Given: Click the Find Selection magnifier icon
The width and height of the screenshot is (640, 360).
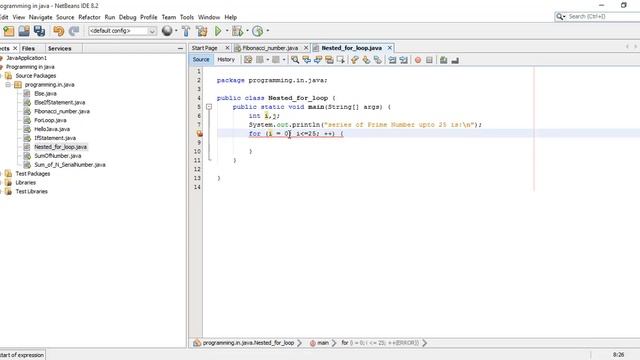Looking at the screenshot, I should click(x=295, y=60).
